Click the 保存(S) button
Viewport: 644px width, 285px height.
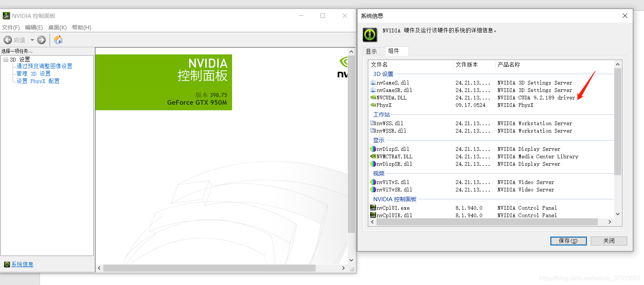tap(568, 241)
